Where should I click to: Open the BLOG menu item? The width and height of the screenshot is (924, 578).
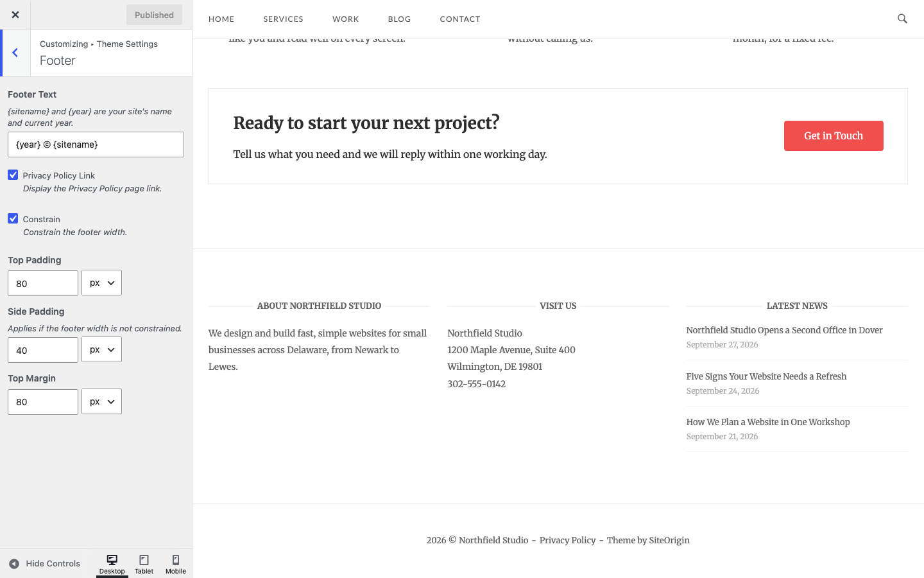tap(399, 19)
